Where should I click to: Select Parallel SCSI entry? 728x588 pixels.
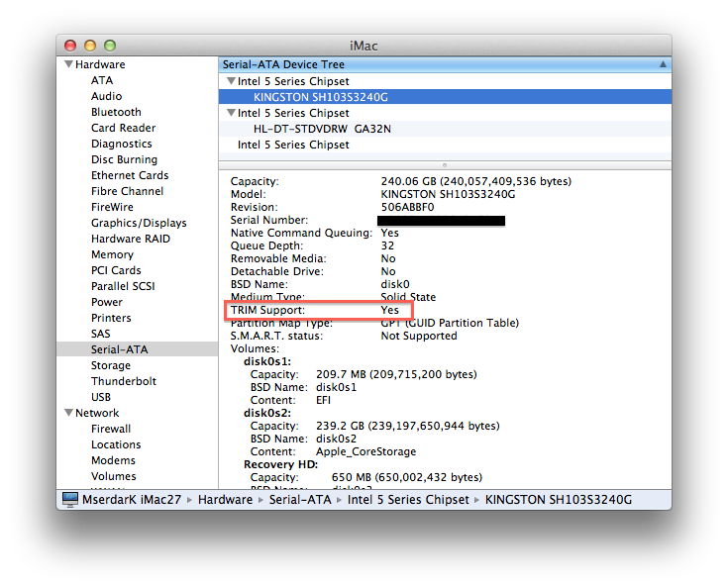pos(123,286)
